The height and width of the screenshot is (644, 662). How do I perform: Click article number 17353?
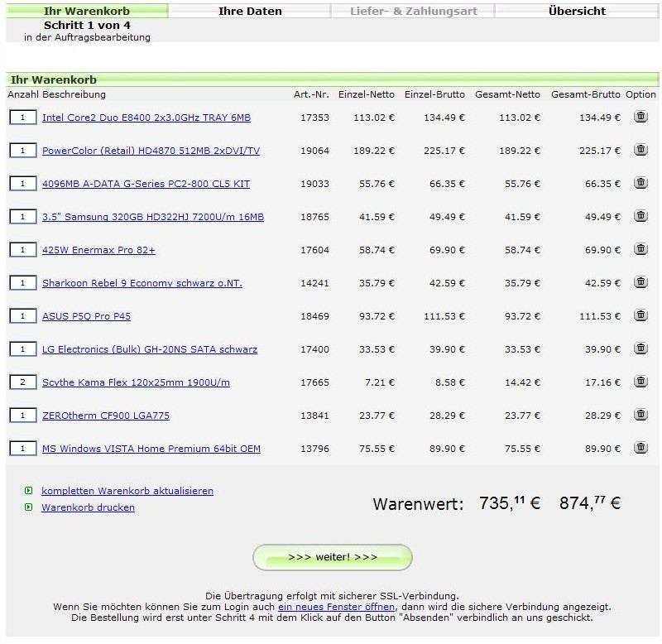[314, 118]
